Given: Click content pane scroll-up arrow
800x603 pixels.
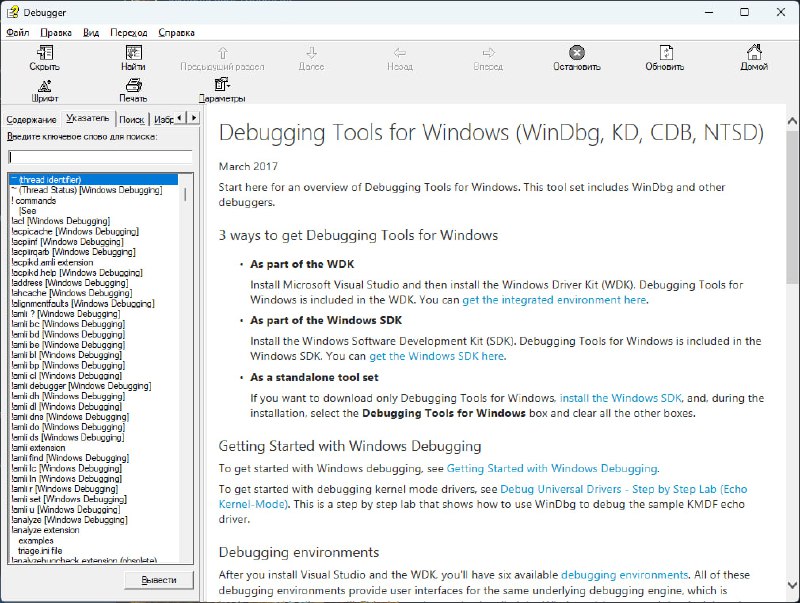Looking at the screenshot, I should coord(792,121).
